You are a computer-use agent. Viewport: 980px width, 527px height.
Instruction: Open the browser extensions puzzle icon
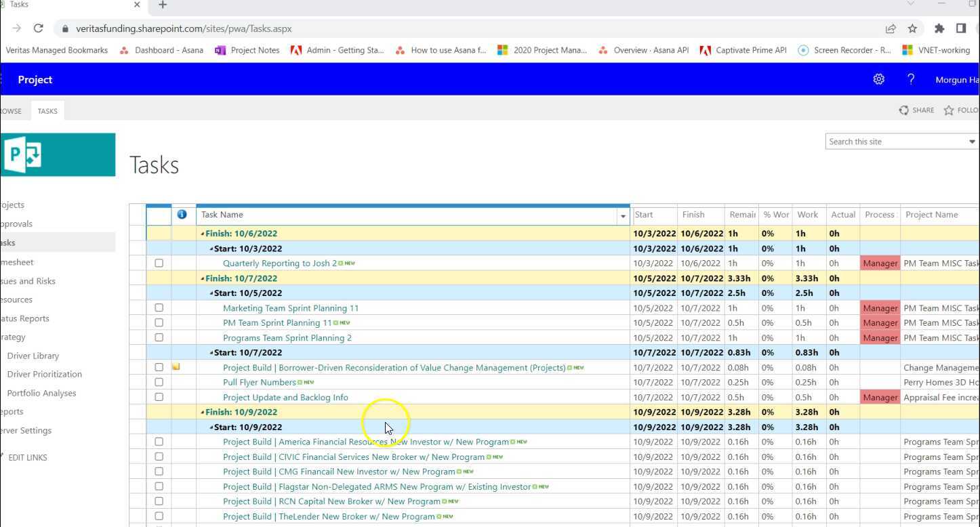point(939,28)
